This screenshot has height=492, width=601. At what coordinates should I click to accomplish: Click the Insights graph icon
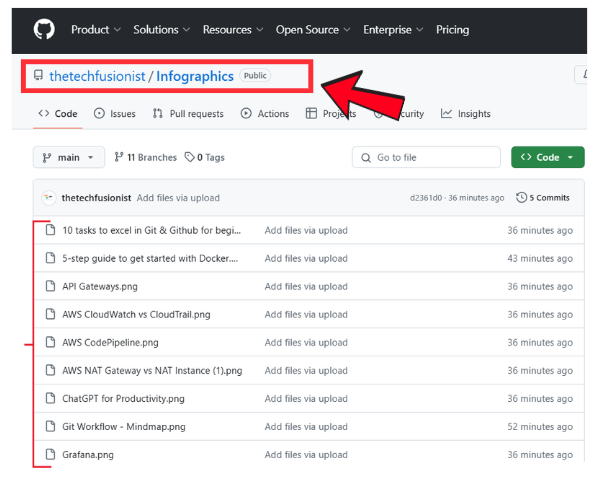coord(446,113)
